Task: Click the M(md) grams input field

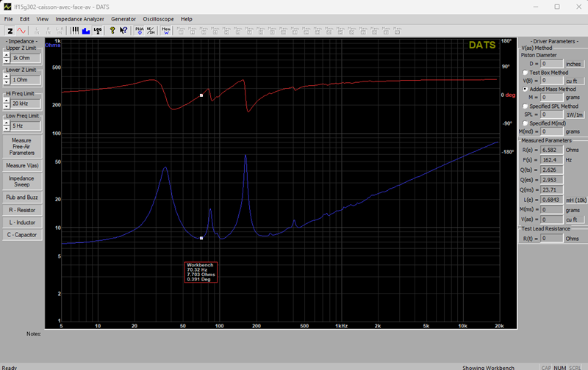Action: tap(552, 131)
